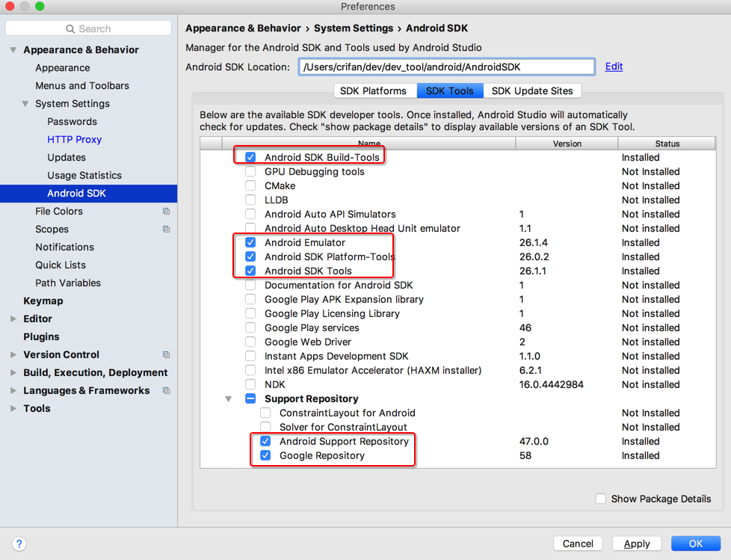Open the SDK Update Sites tab
This screenshot has height=560, width=731.
(x=532, y=91)
